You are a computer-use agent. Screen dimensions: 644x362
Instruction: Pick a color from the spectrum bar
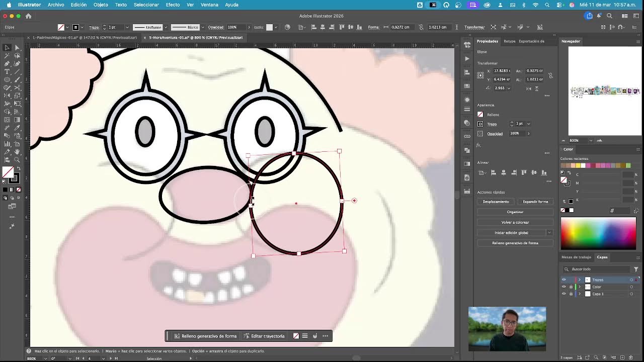pos(598,234)
